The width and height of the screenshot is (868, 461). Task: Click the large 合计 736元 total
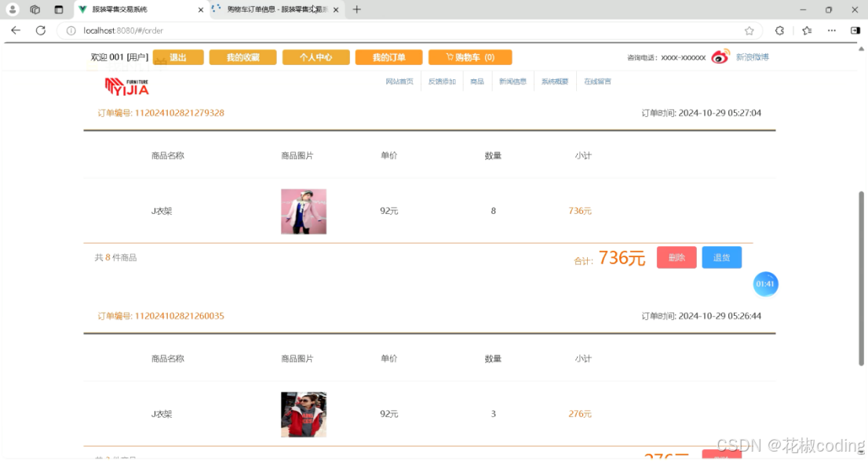click(x=622, y=258)
